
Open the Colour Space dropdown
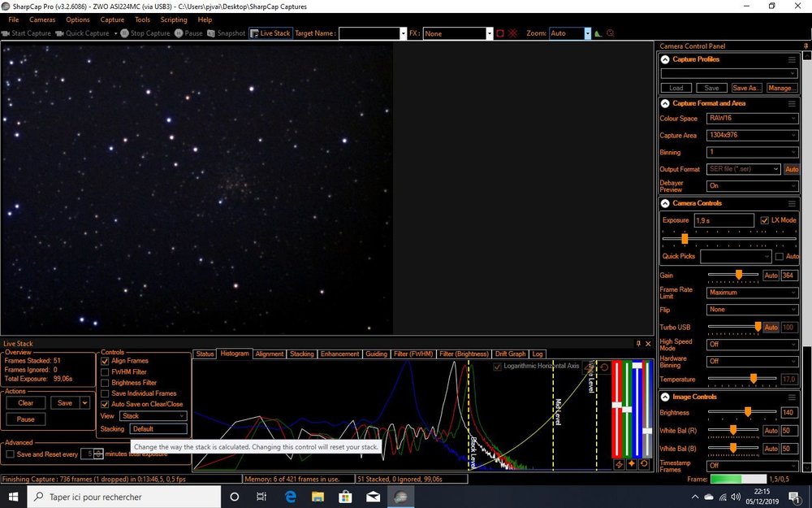click(752, 119)
